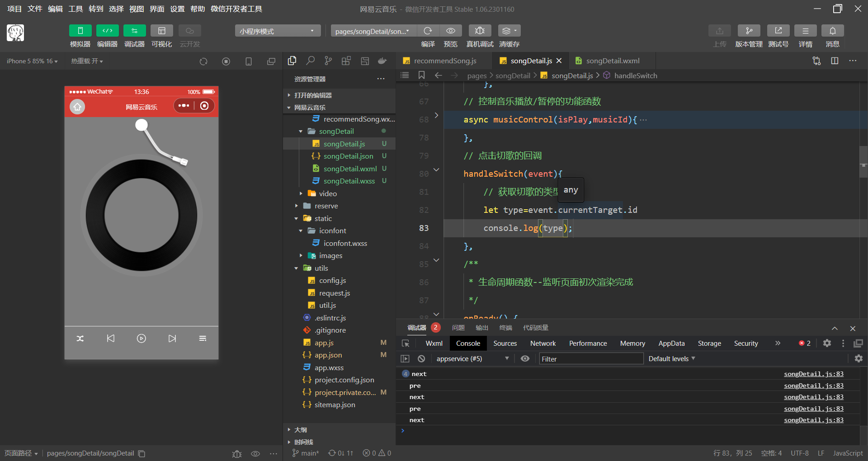Collapse the songDetail folder
Viewport: 868px width, 461px height.
point(301,132)
